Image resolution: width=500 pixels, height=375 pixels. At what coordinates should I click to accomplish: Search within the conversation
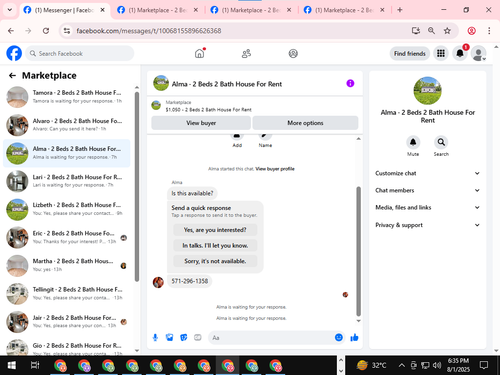[441, 142]
